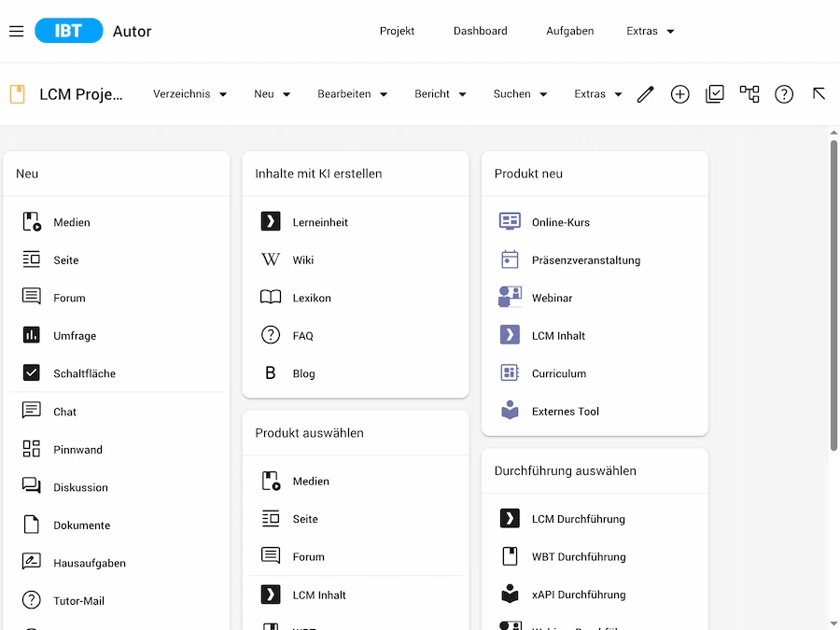Click the Präsenzveranstaltung calendar icon

point(510,259)
